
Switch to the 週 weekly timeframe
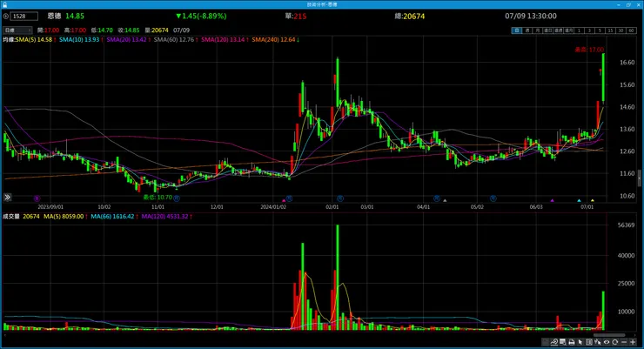[527, 30]
